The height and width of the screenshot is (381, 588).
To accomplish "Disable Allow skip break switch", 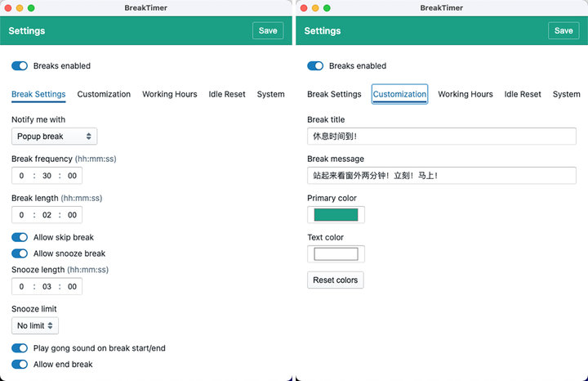I will pos(20,237).
